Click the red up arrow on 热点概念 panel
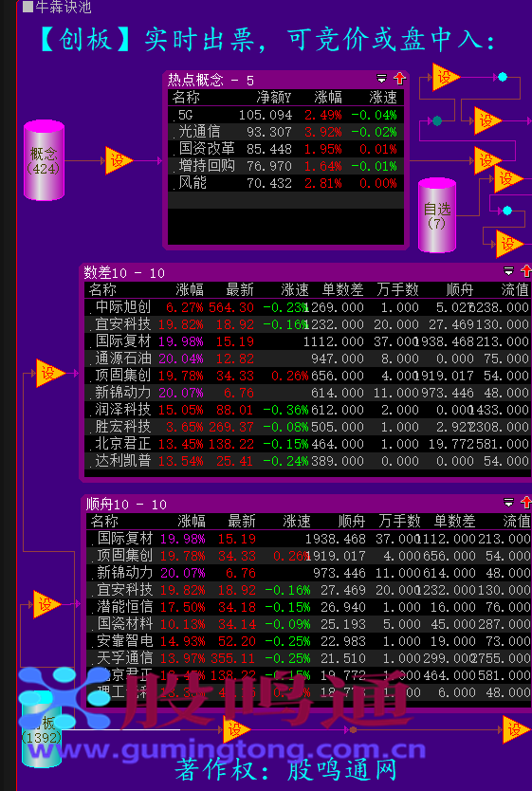The image size is (532, 791). (x=399, y=79)
